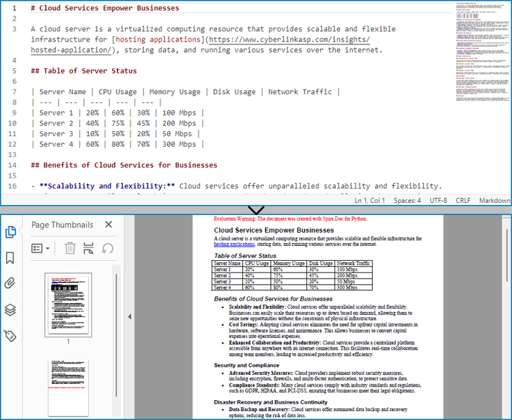Click the print pages icon in thumbnails toolbar
This screenshot has height=420, width=512.
[x=88, y=248]
